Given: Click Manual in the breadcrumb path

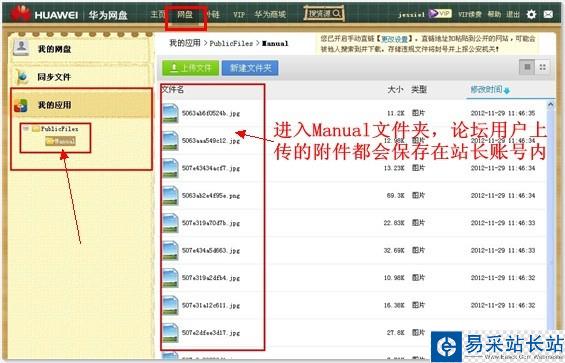Looking at the screenshot, I should point(275,44).
